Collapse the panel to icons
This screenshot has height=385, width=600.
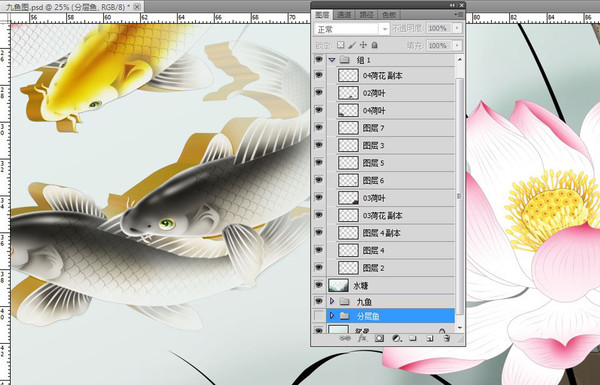(452, 5)
